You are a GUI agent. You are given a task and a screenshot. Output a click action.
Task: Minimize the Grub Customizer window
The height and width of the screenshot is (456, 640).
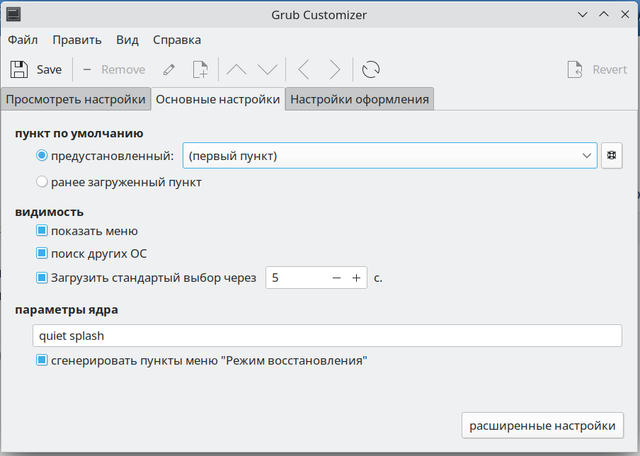582,15
